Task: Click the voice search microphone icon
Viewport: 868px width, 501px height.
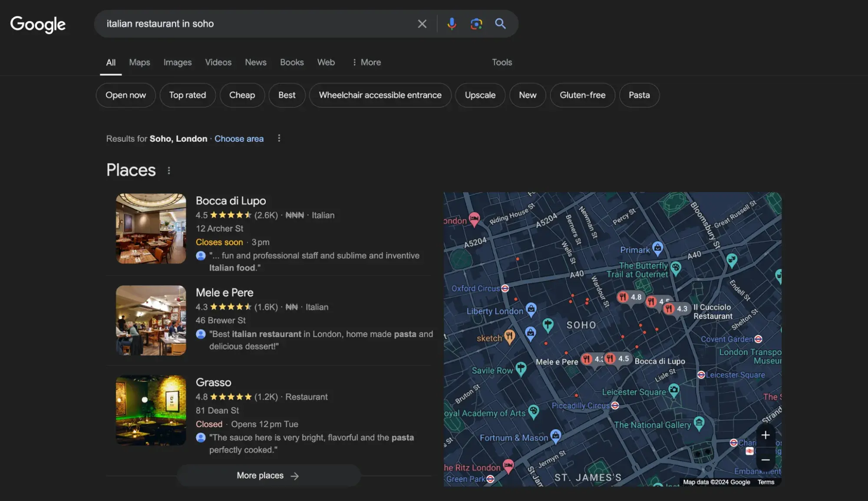Action: (x=452, y=23)
